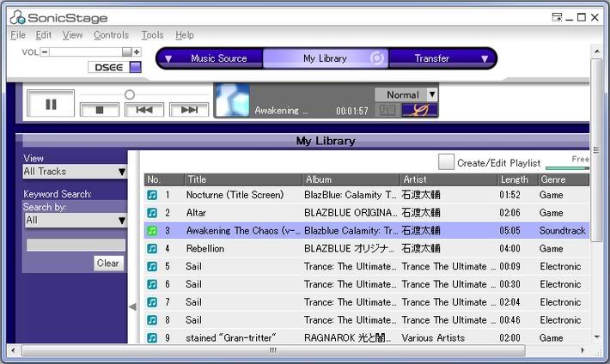Open the Normal play mode dropdown
The width and height of the screenshot is (610, 364).
tap(432, 94)
